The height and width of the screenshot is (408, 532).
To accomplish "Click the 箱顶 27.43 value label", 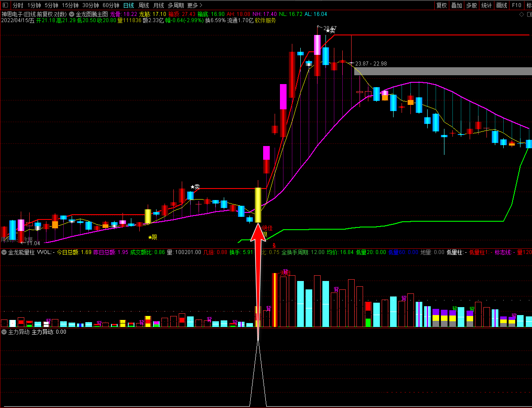I will [x=182, y=14].
